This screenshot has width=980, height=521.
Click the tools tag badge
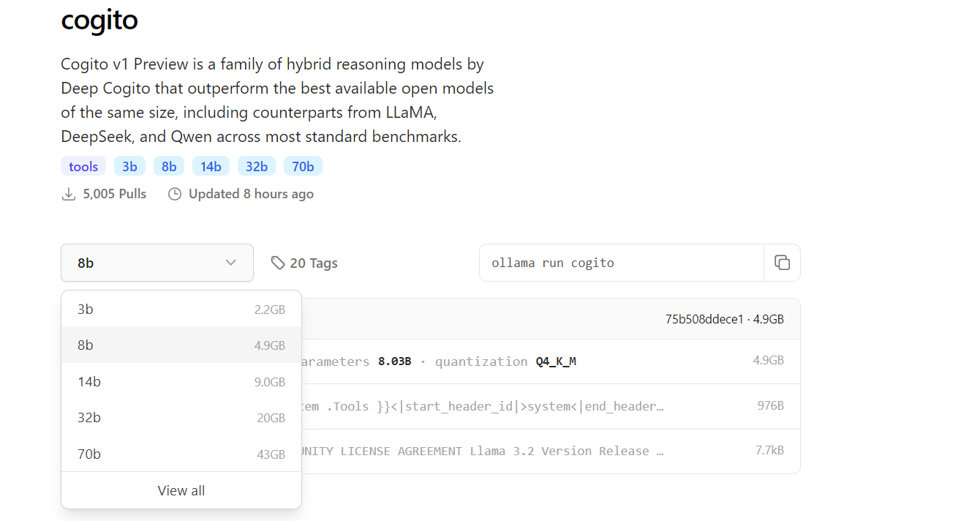click(83, 167)
